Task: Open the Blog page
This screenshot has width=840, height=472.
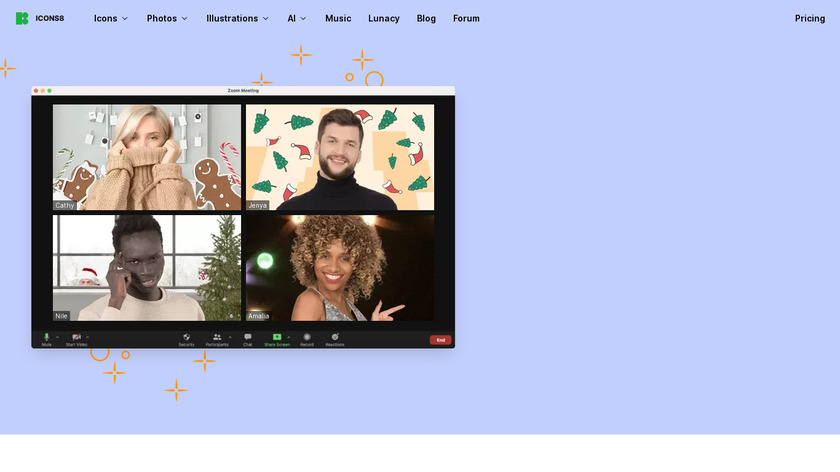Action: pyautogui.click(x=426, y=18)
